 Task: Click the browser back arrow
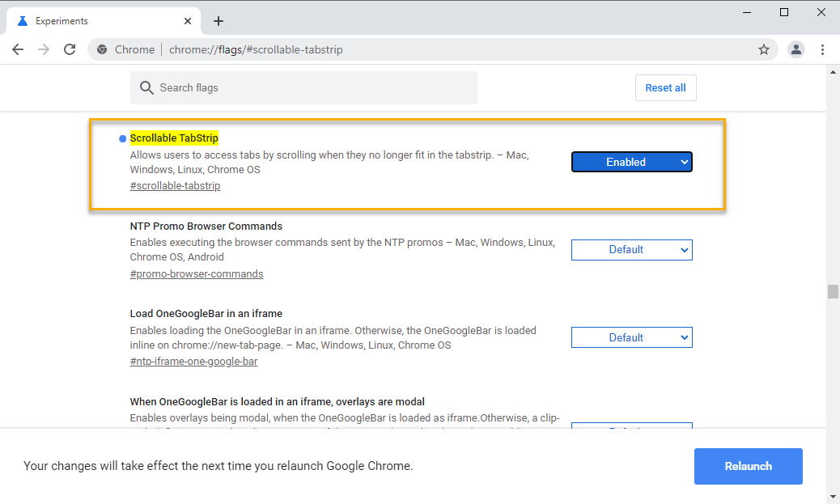(x=18, y=49)
